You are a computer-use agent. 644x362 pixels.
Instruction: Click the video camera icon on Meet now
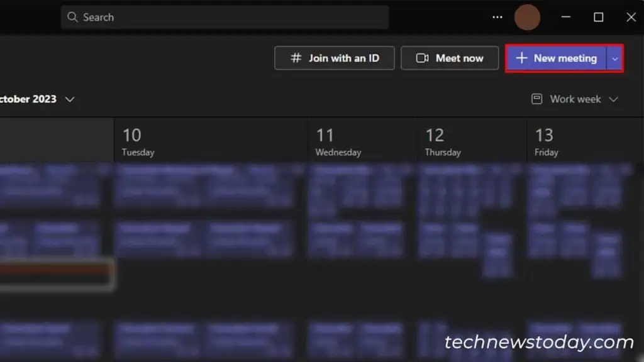pos(422,58)
